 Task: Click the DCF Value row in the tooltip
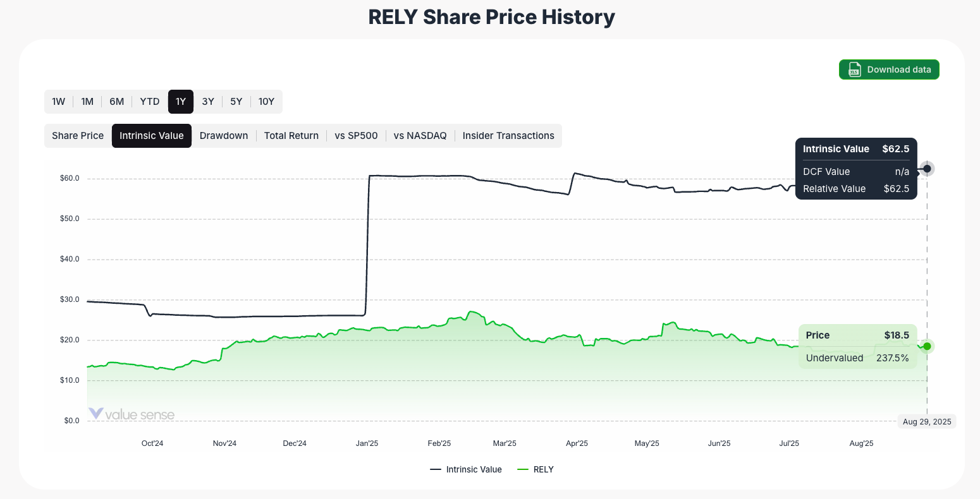(x=856, y=171)
